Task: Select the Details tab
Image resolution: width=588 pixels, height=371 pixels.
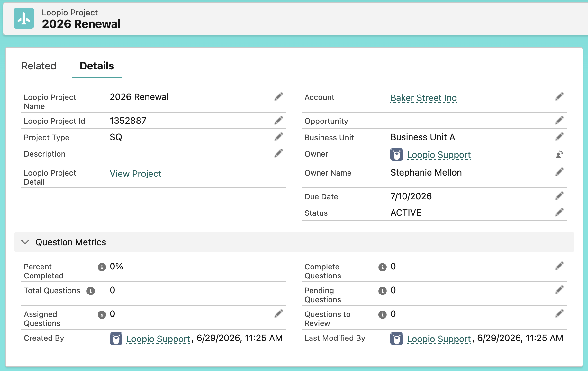Action: 97,66
